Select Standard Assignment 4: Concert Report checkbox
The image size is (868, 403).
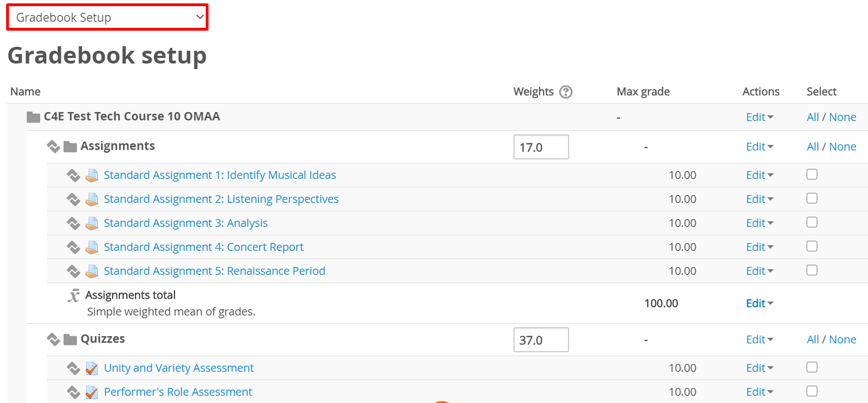812,246
